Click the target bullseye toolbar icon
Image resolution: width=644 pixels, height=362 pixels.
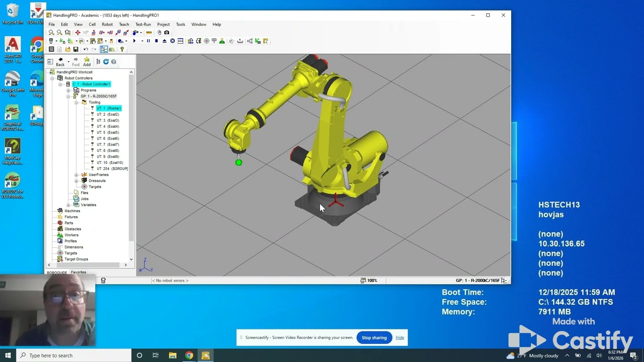coord(206,41)
